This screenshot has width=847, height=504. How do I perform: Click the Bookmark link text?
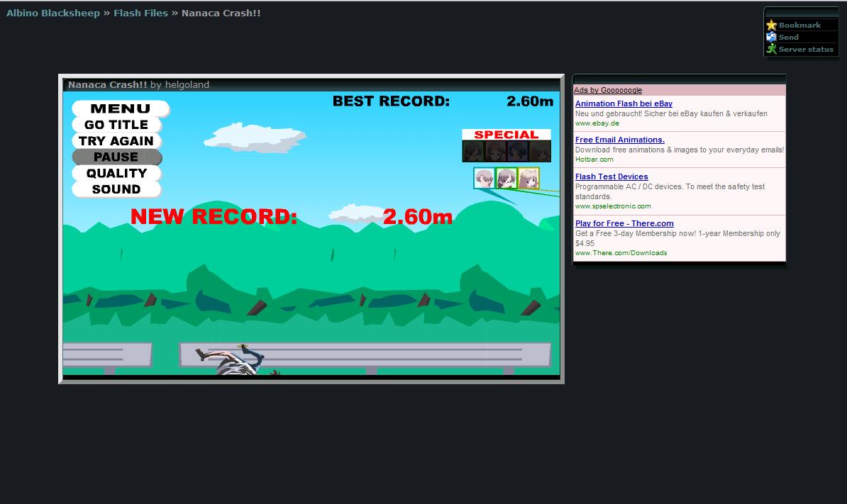(x=799, y=25)
